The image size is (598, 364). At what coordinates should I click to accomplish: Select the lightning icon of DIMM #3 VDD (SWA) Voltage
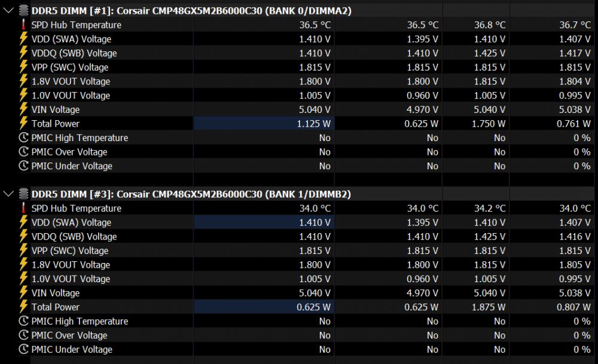[24, 222]
